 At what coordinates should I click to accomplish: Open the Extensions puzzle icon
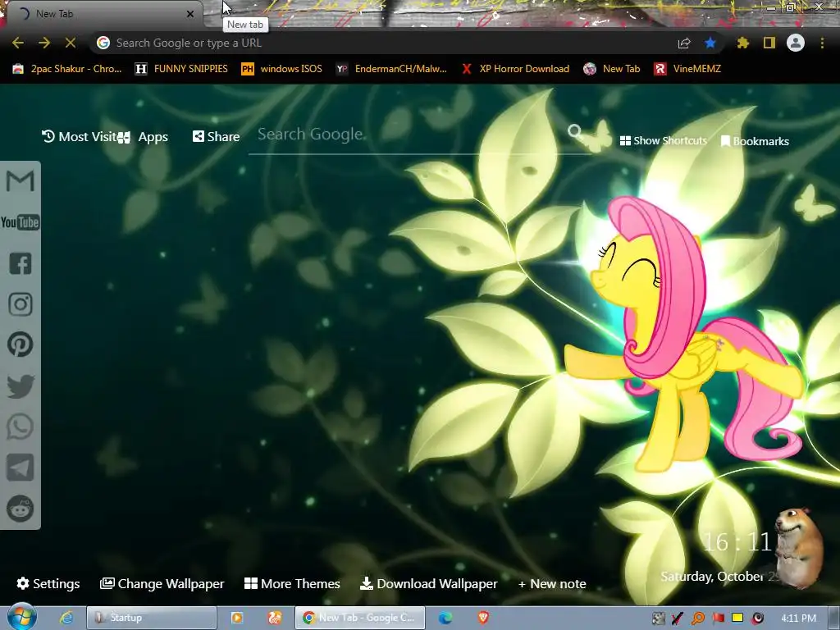coord(743,43)
